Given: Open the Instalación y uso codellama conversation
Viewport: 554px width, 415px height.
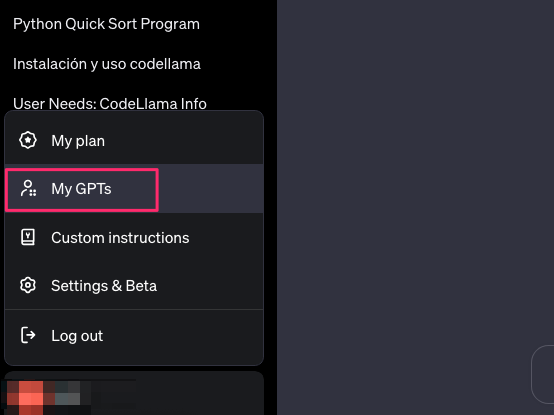Looking at the screenshot, I should click(107, 64).
